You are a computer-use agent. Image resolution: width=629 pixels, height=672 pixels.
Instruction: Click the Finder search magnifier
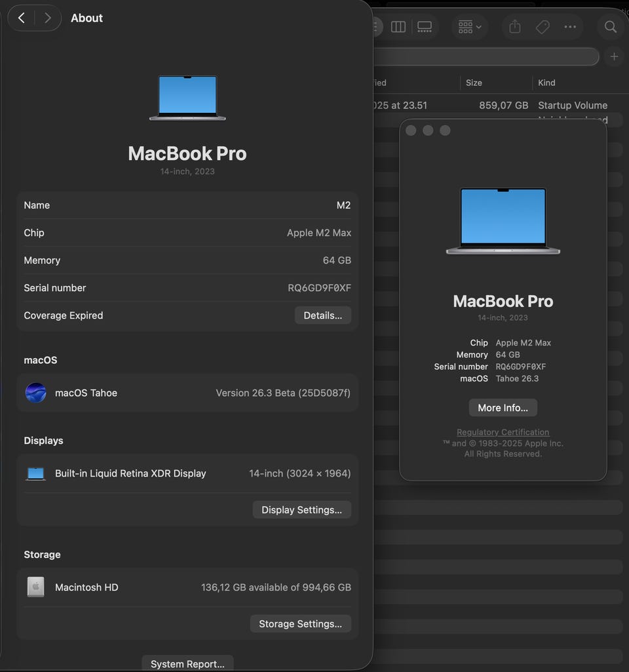(610, 27)
